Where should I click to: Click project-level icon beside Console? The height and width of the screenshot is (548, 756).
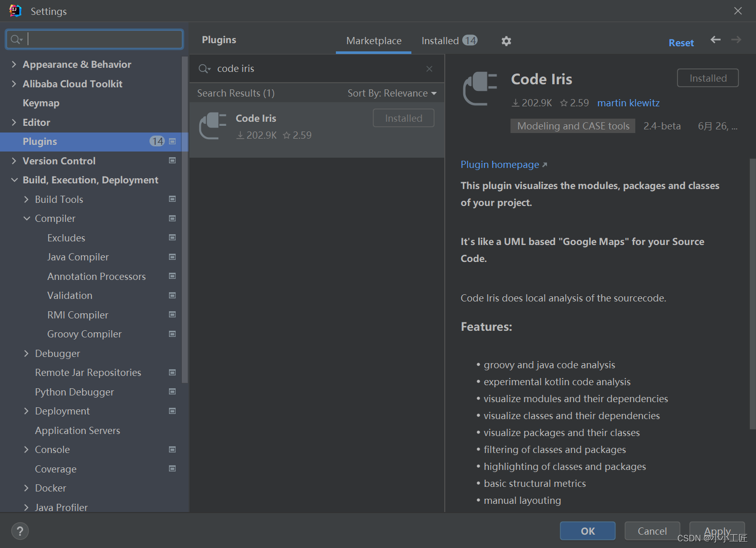tap(173, 449)
